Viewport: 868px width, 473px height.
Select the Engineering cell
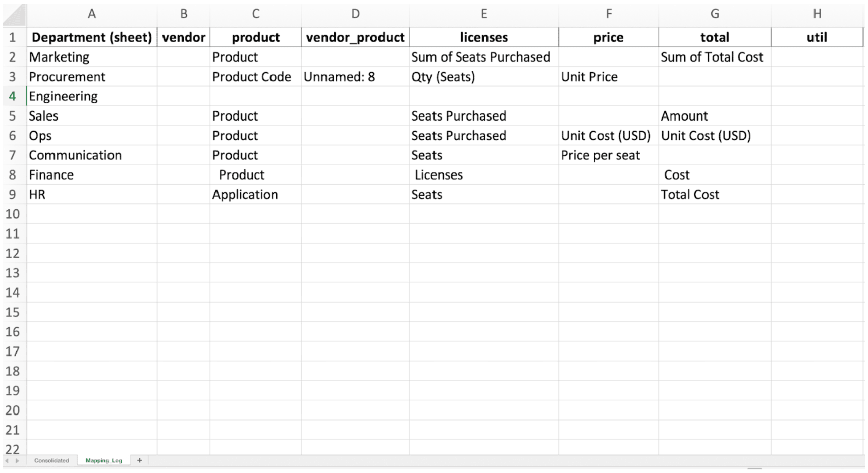[x=92, y=96]
